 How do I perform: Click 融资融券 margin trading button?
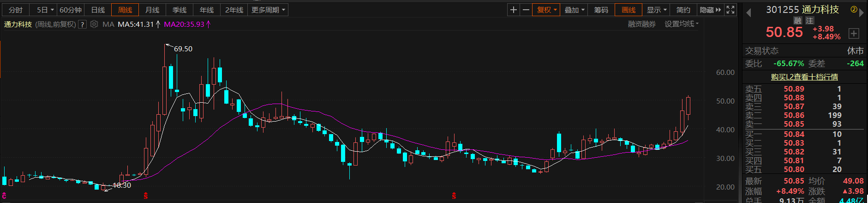coord(641,24)
